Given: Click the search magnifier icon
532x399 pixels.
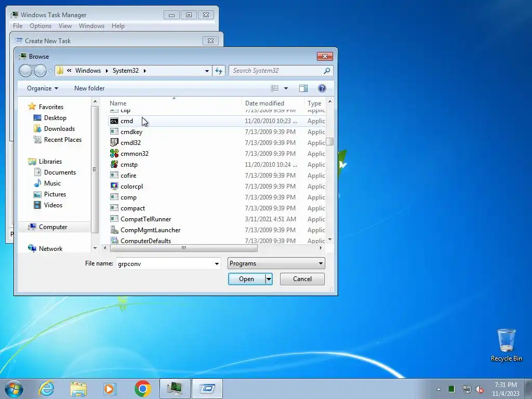Looking at the screenshot, I should (327, 71).
